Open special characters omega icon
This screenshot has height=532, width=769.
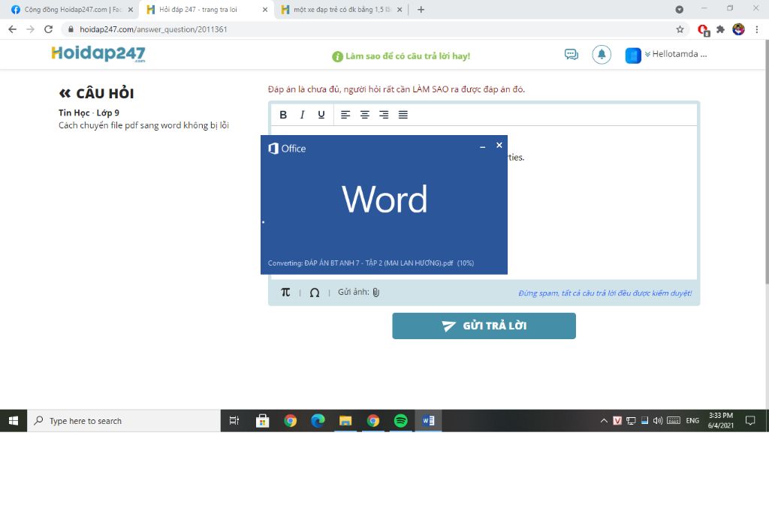pos(315,293)
